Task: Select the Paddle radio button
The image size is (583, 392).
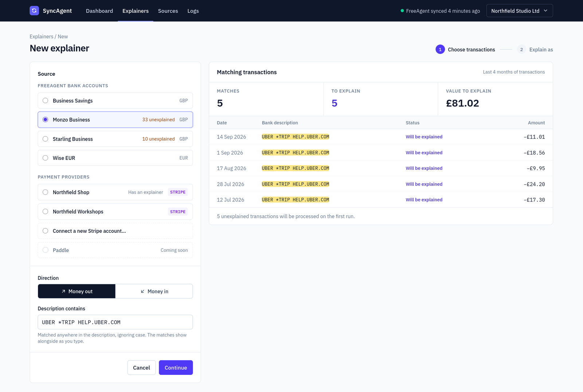Action: pos(45,250)
